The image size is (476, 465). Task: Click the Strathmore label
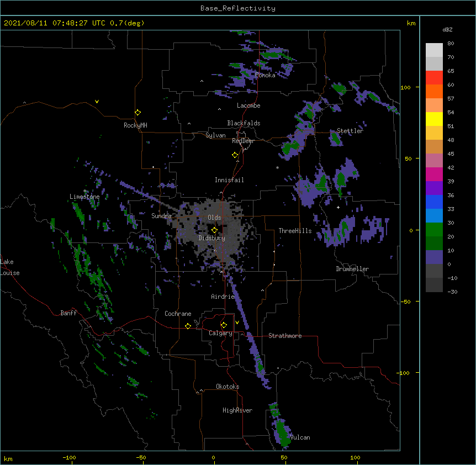coord(285,336)
